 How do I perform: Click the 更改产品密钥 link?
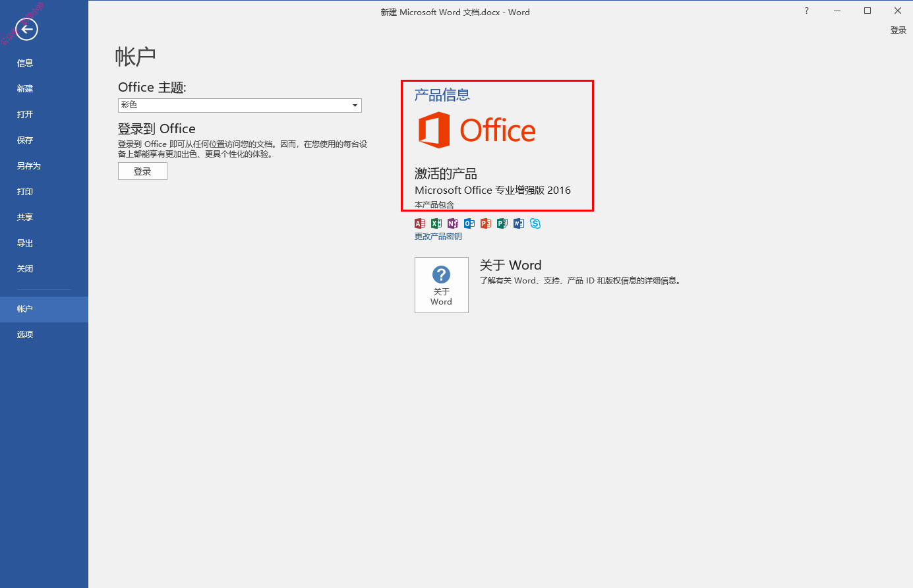coord(438,237)
